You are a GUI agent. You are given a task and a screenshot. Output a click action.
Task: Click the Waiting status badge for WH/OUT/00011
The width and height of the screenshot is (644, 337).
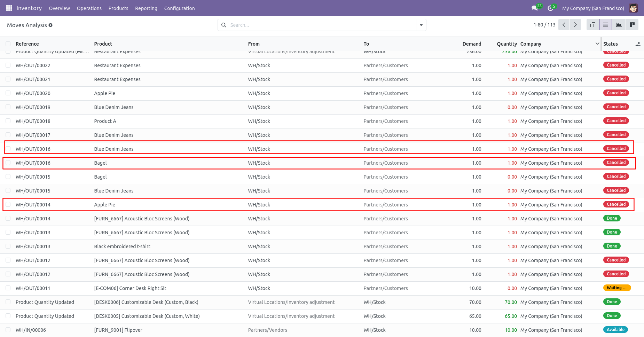617,288
